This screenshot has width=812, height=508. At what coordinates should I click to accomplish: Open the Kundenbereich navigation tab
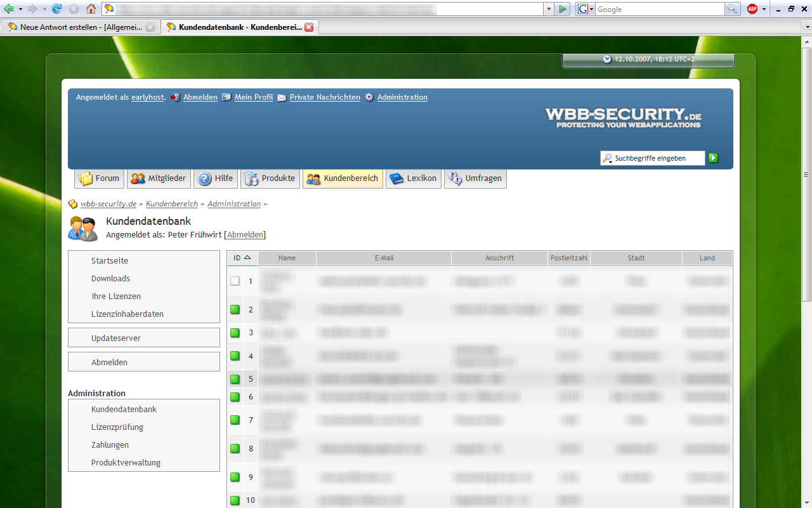pos(343,178)
